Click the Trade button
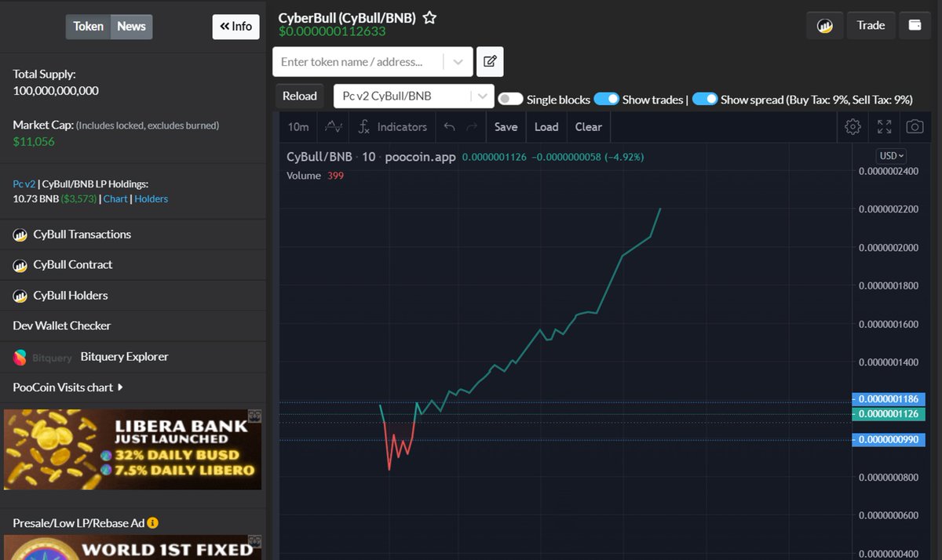 (x=871, y=25)
